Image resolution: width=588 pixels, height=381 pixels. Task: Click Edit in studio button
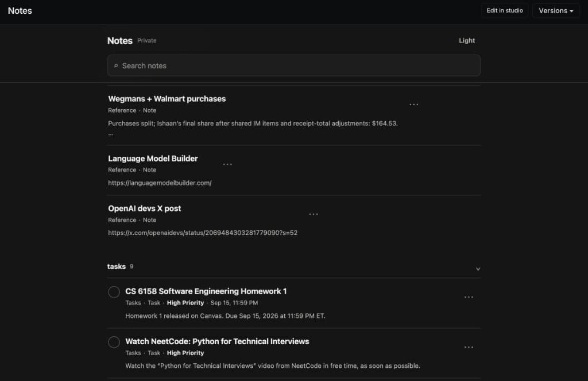point(504,10)
